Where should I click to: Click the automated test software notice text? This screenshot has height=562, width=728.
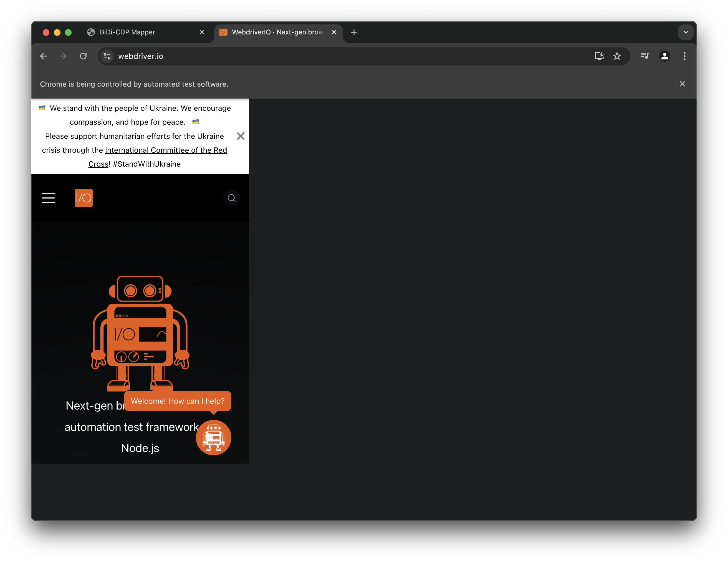[x=134, y=84]
